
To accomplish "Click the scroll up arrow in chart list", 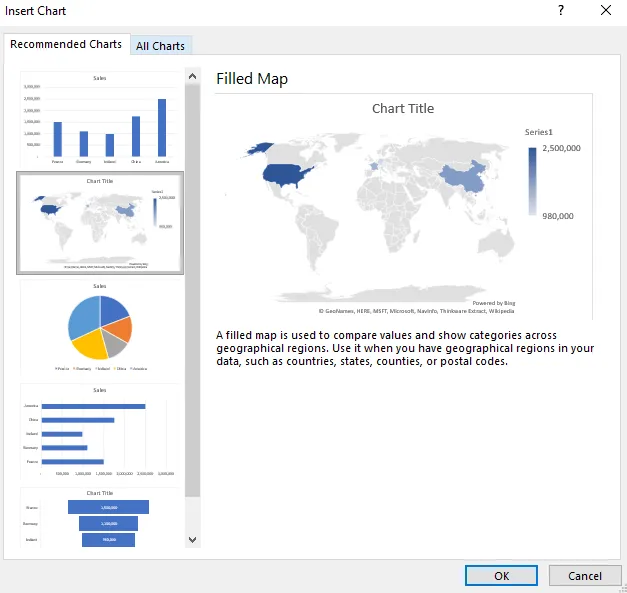I will [192, 76].
